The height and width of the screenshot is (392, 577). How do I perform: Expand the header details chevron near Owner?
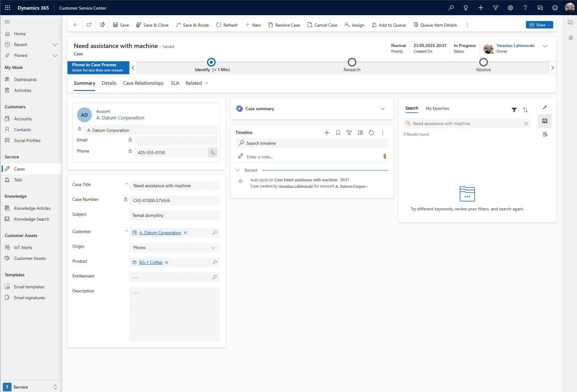[x=545, y=46]
